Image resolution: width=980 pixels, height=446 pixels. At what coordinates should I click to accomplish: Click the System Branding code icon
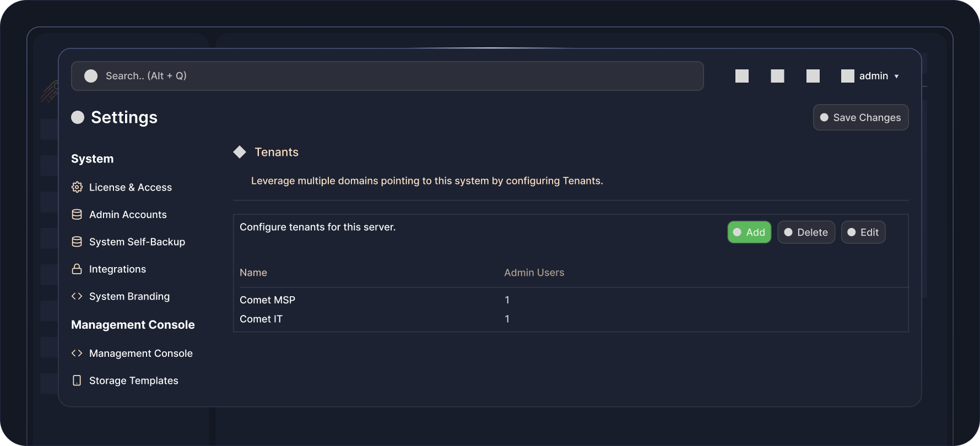pyautogui.click(x=77, y=296)
